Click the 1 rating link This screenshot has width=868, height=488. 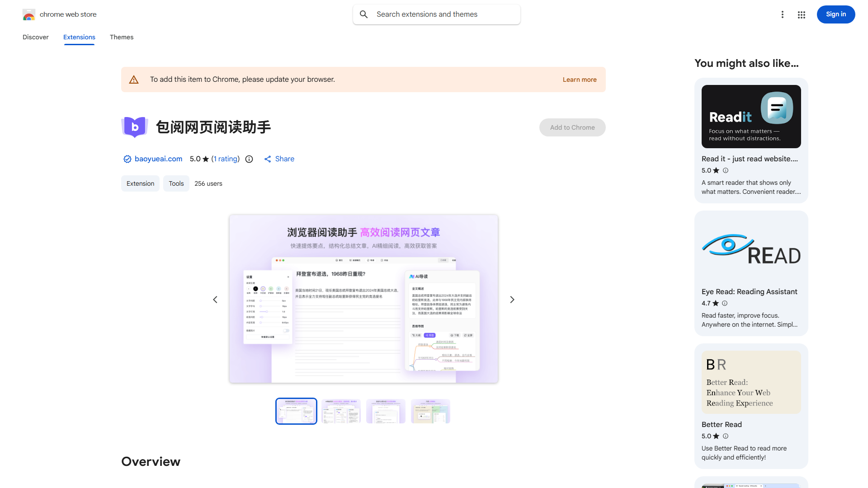tap(226, 159)
